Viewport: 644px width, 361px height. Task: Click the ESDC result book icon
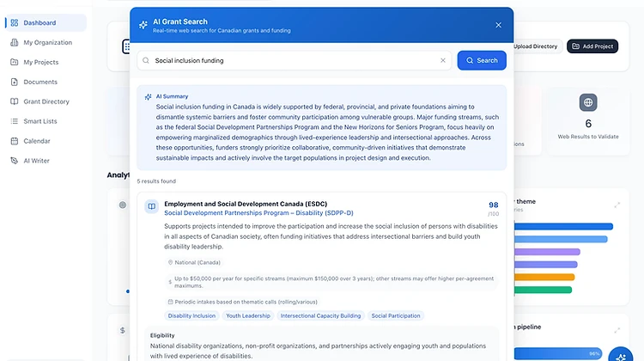click(151, 206)
